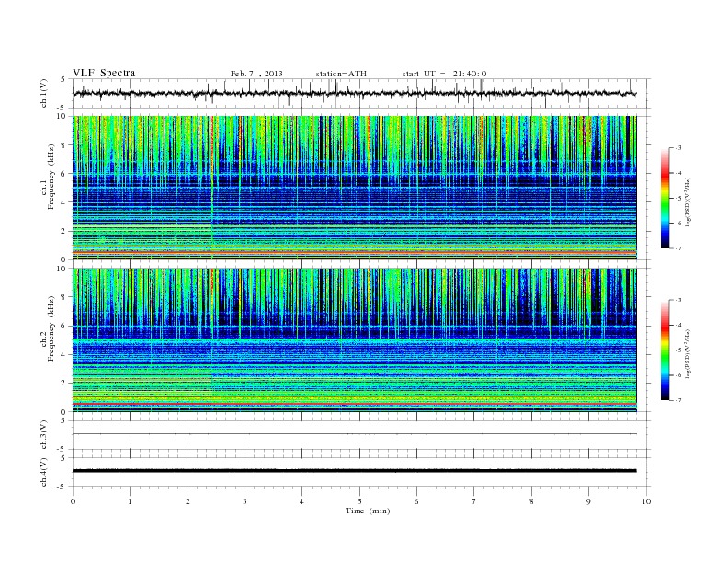Viewport: 728px width, 563px height.
Task: Click the "station=ATH" label
Action: [x=341, y=74]
